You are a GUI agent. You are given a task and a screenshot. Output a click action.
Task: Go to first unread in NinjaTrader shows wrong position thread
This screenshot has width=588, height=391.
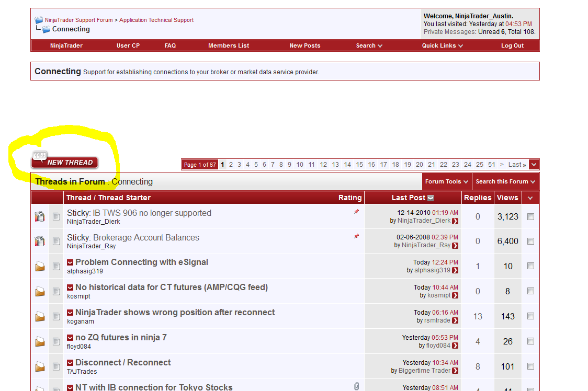click(70, 313)
